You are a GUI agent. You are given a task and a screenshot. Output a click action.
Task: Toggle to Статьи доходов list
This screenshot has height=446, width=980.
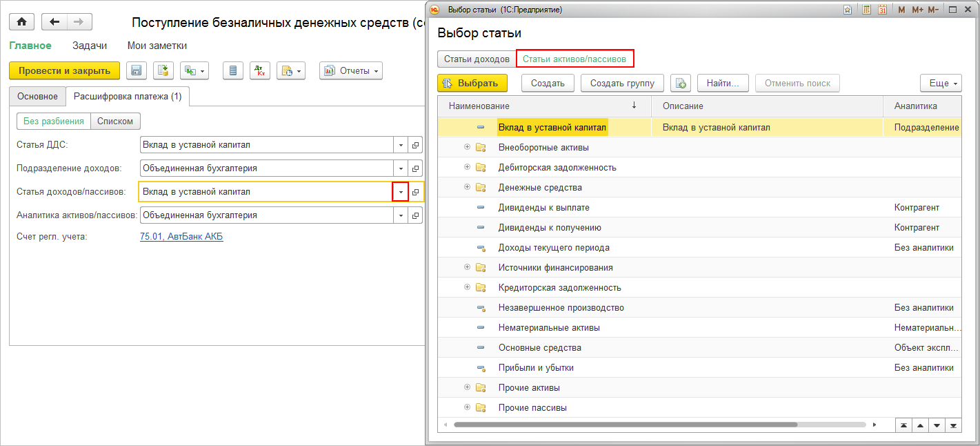pos(477,59)
